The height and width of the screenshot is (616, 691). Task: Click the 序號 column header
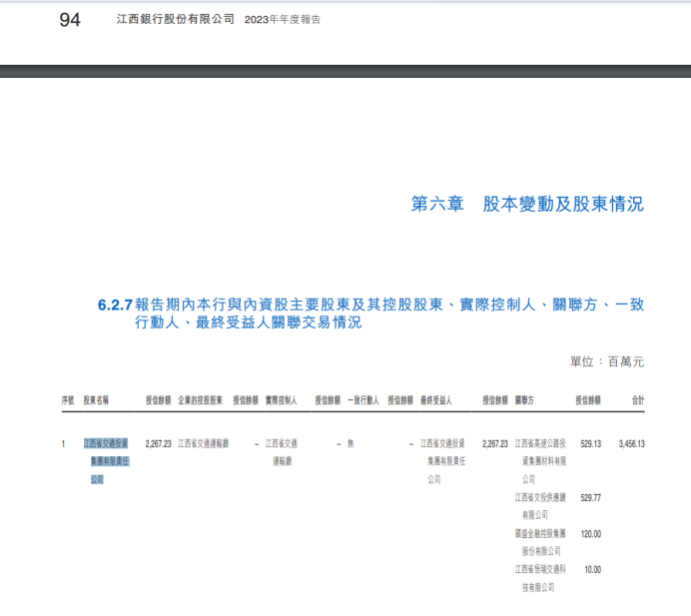(x=68, y=400)
